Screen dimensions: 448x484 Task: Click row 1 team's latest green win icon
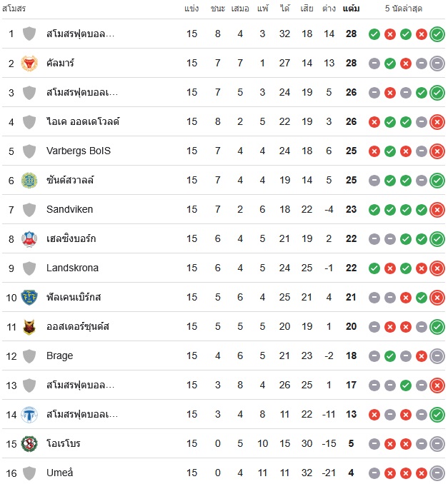click(x=437, y=34)
